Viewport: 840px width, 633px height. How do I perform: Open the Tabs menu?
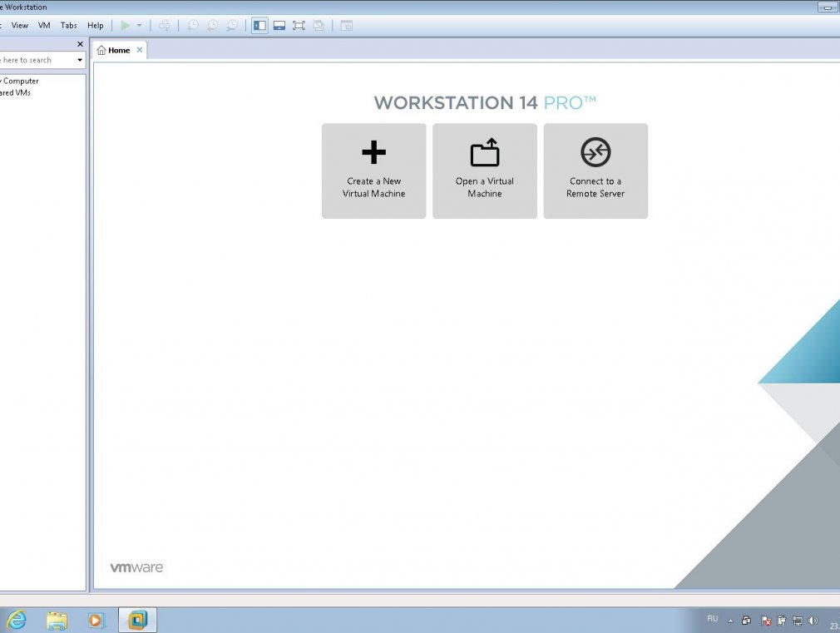click(68, 25)
